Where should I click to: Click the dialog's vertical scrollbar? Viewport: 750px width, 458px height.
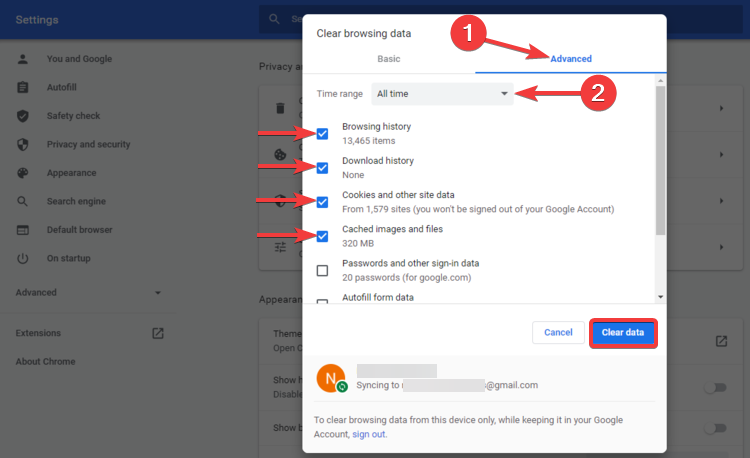pyautogui.click(x=660, y=160)
